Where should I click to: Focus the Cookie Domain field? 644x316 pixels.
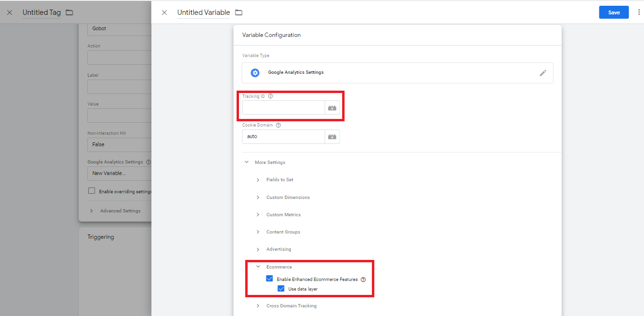click(x=284, y=137)
